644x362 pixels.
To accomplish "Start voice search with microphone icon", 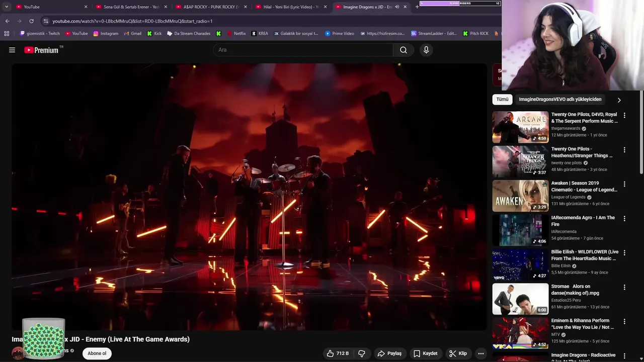I will (x=426, y=50).
